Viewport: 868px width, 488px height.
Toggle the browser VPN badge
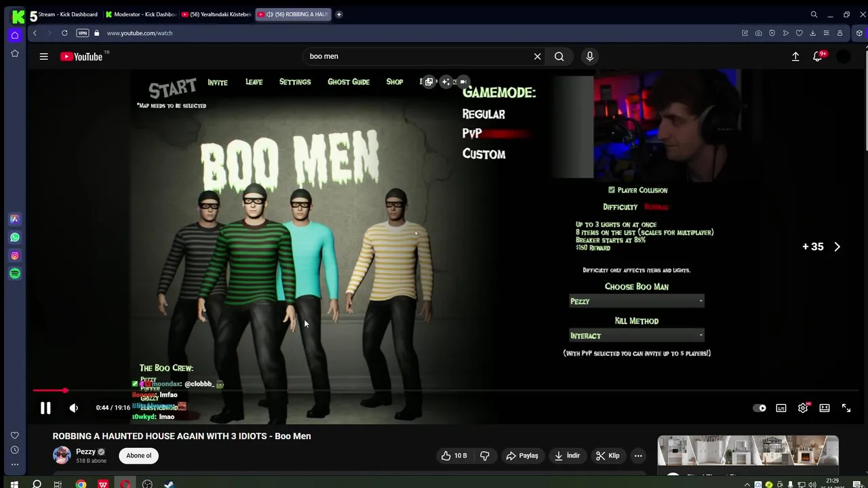tap(82, 33)
